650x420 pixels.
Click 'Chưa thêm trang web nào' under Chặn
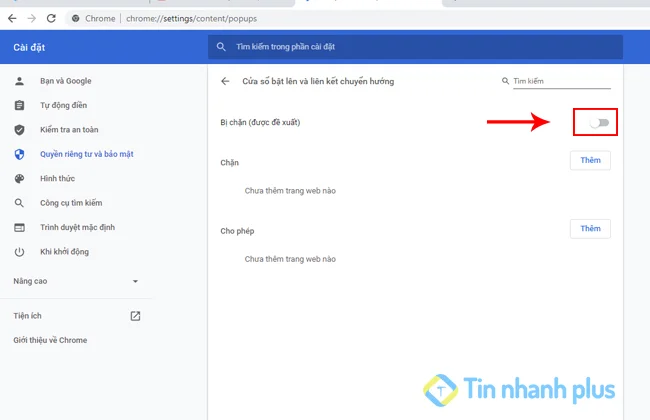tap(290, 191)
